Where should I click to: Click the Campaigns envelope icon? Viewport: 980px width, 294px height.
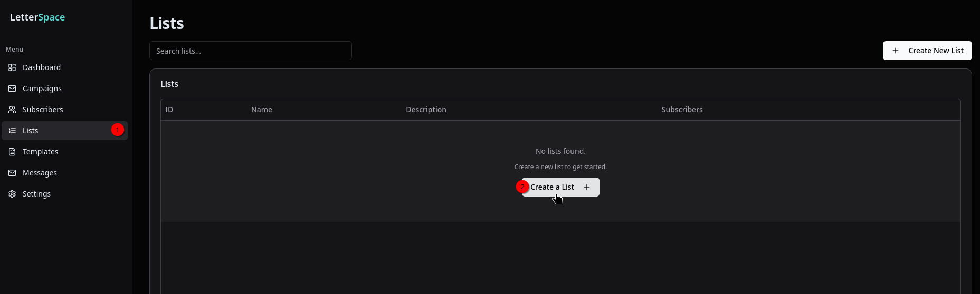point(12,89)
